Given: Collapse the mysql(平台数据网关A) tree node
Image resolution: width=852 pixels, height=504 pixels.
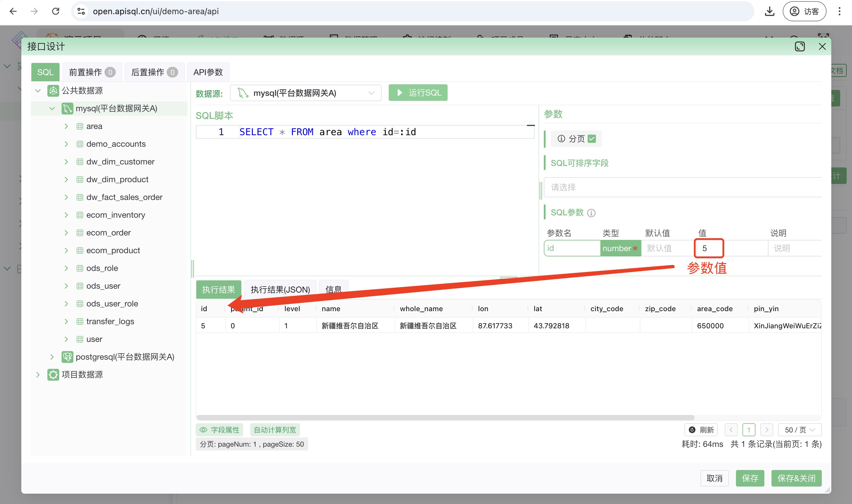Looking at the screenshot, I should pos(52,108).
